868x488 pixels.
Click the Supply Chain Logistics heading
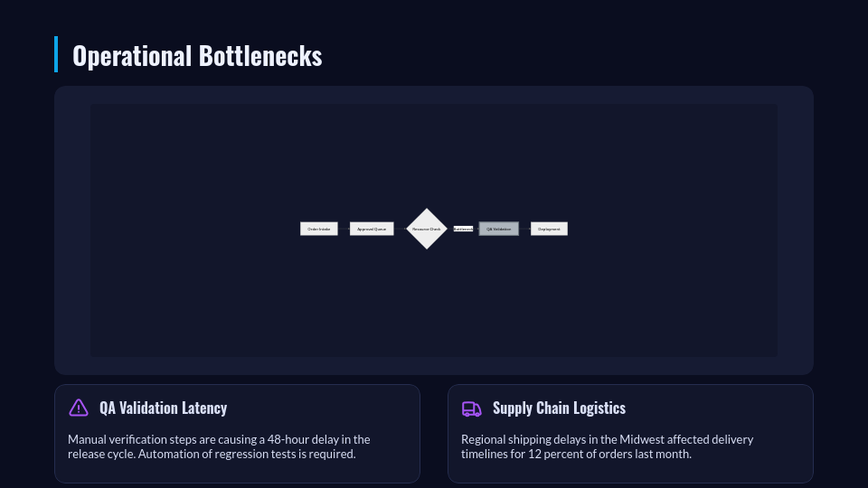pyautogui.click(x=559, y=408)
